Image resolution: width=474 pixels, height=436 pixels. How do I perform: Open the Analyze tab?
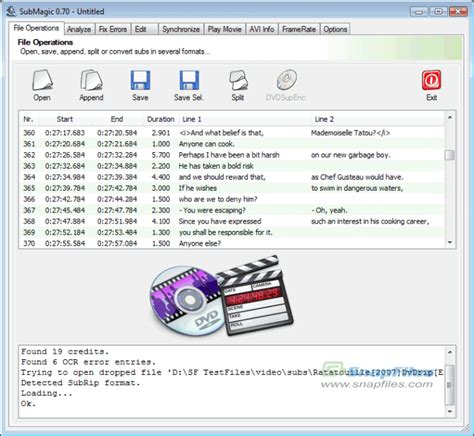(x=79, y=29)
